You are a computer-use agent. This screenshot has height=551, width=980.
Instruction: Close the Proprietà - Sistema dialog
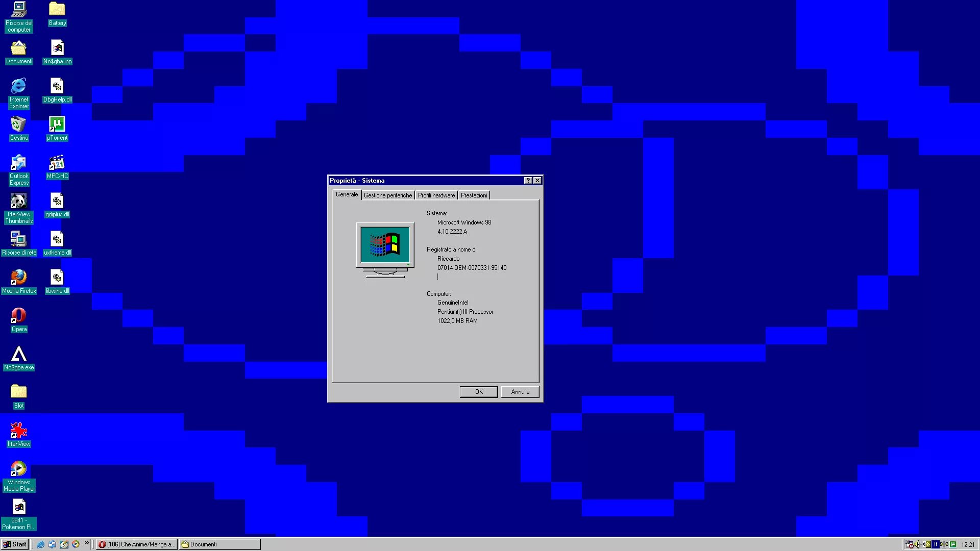tap(537, 181)
